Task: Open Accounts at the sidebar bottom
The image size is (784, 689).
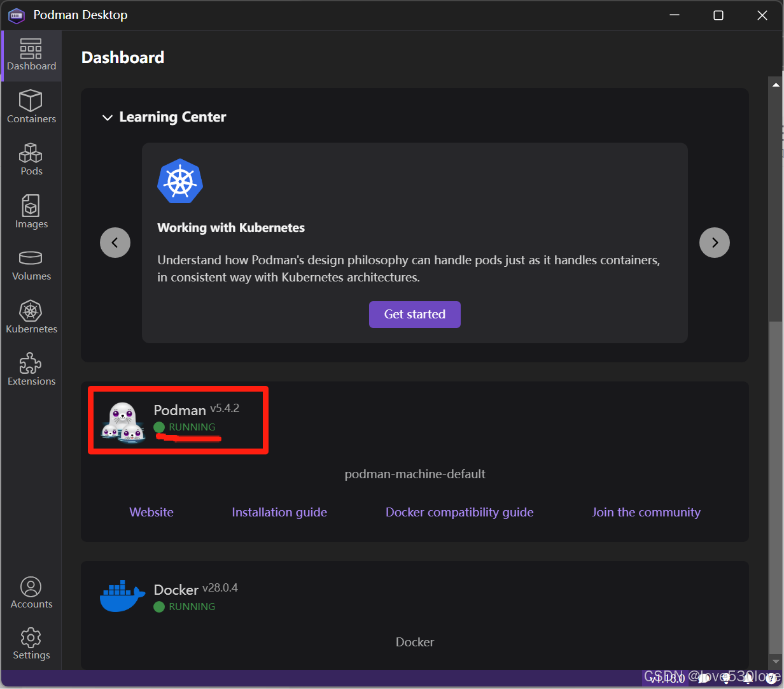Action: click(31, 593)
